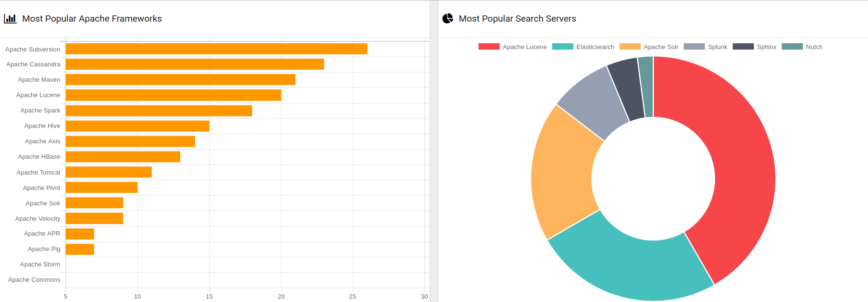Click the 'Sphinx' legend text
The height and width of the screenshot is (302, 868).
coord(767,47)
